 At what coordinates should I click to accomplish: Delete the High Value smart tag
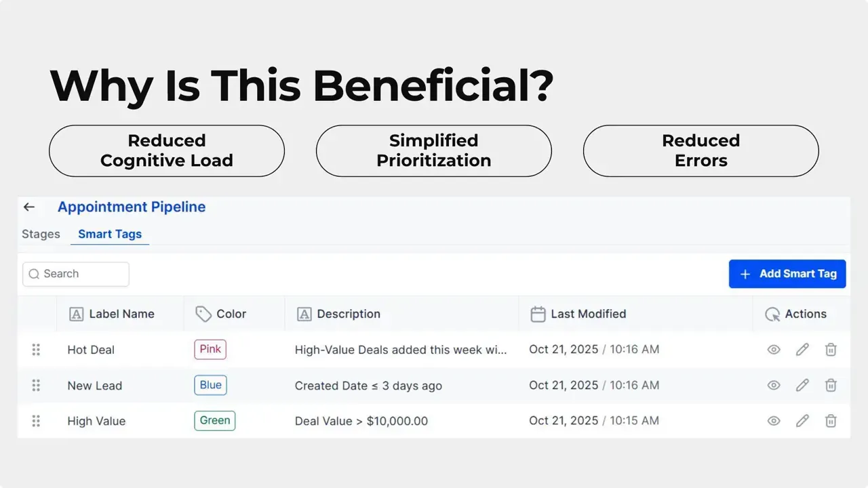click(x=831, y=421)
